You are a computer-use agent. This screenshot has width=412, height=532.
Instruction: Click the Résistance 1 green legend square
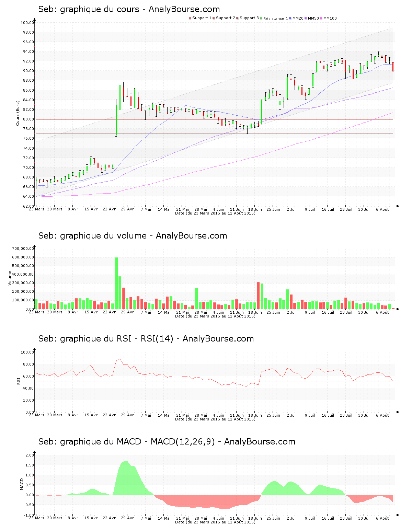(261, 18)
